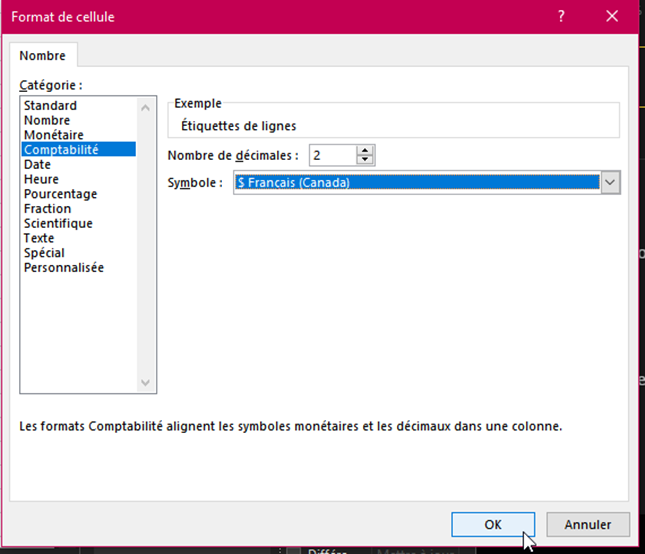Pick the Date category
645x554 pixels.
tap(37, 165)
